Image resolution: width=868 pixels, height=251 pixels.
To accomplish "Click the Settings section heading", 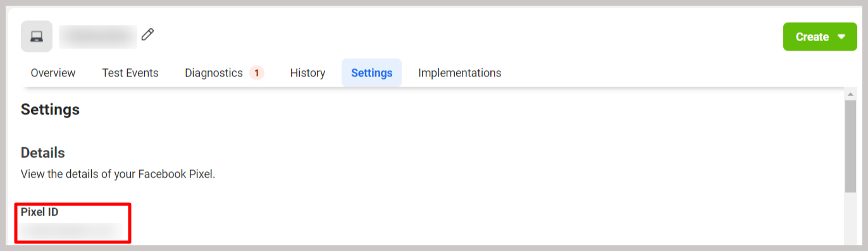I will point(50,109).
